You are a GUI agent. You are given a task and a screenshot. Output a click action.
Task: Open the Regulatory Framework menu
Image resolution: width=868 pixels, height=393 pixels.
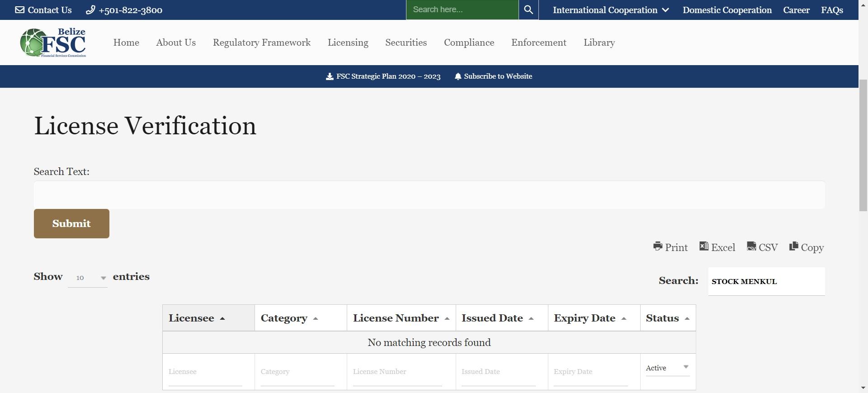click(262, 43)
